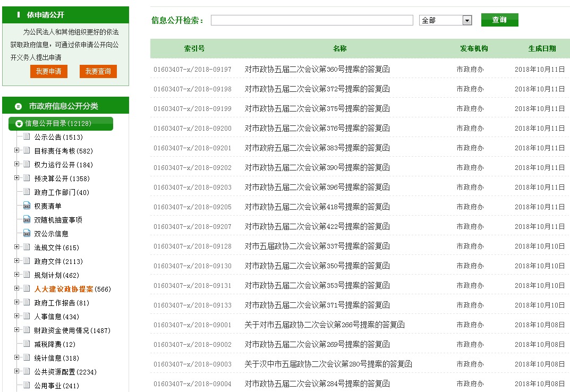This screenshot has width=570, height=392.
Task: Click the round arrow icon on 信息公开目录
Action: tap(19, 124)
